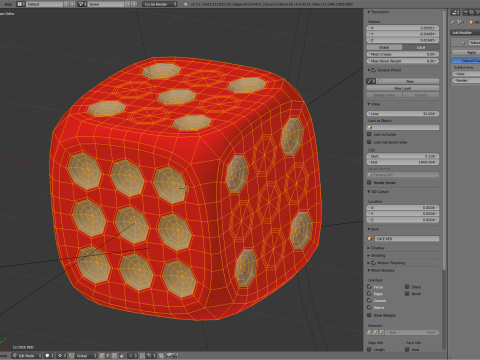Enable the Sharp overlay checkbox
The image size is (480, 360).
pos(407,287)
